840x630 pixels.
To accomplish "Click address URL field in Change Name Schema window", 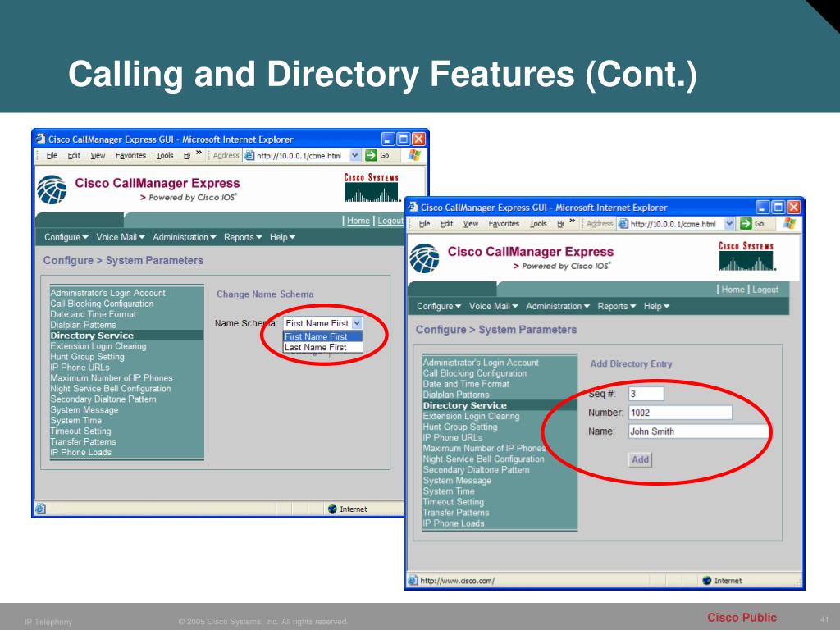I will 302,155.
